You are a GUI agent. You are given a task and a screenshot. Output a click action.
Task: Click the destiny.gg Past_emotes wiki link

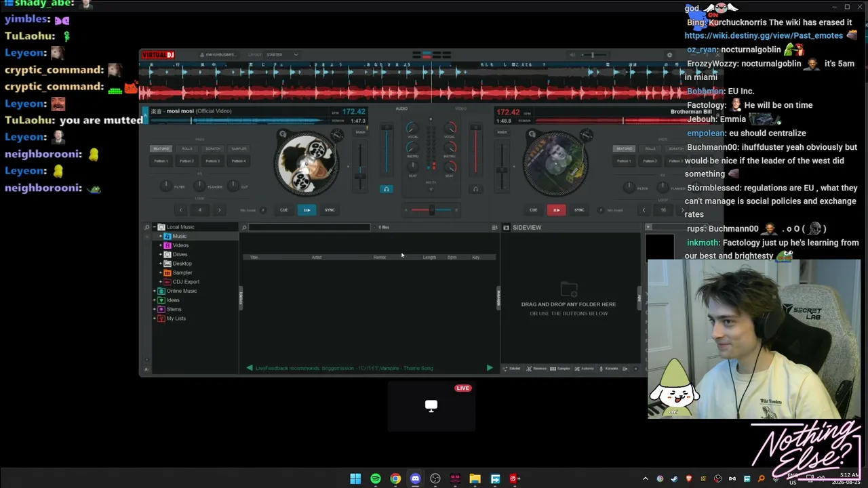pos(764,36)
